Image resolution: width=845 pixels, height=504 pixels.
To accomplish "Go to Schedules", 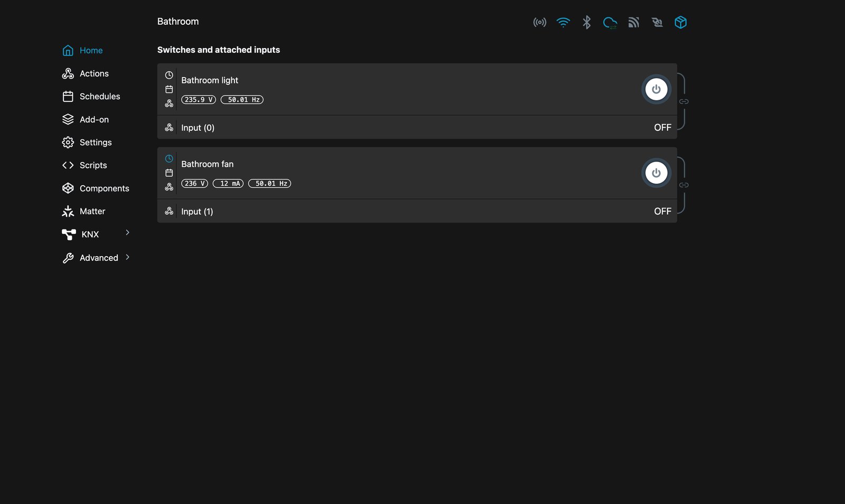I will pyautogui.click(x=91, y=97).
